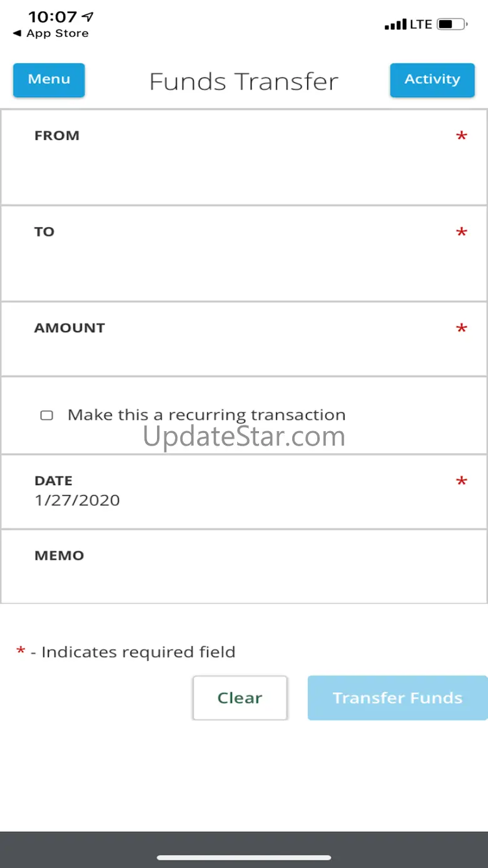Tap the back arrow to App Store

coord(18,34)
